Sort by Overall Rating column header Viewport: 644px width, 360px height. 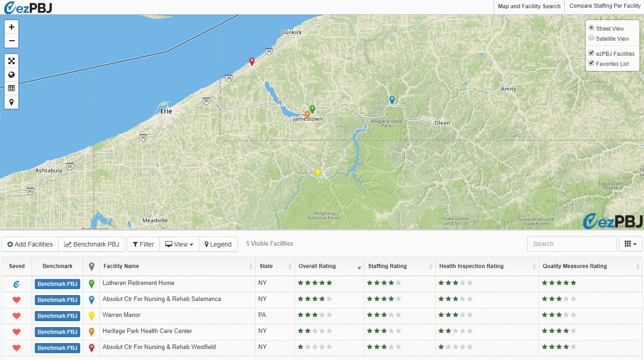click(317, 266)
